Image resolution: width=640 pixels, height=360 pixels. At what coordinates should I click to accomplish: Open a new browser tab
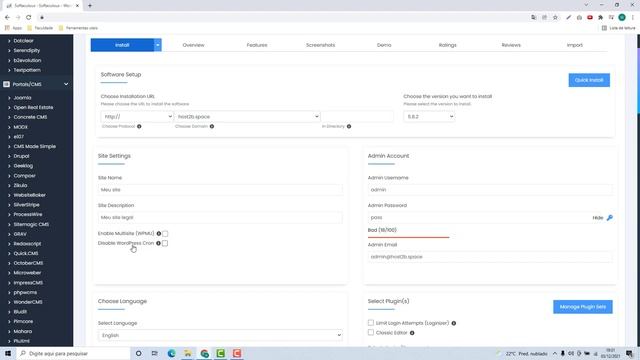[x=90, y=6]
